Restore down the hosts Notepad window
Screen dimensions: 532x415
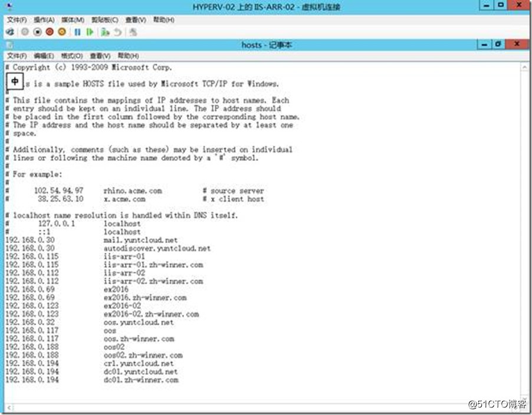pyautogui.click(x=498, y=44)
